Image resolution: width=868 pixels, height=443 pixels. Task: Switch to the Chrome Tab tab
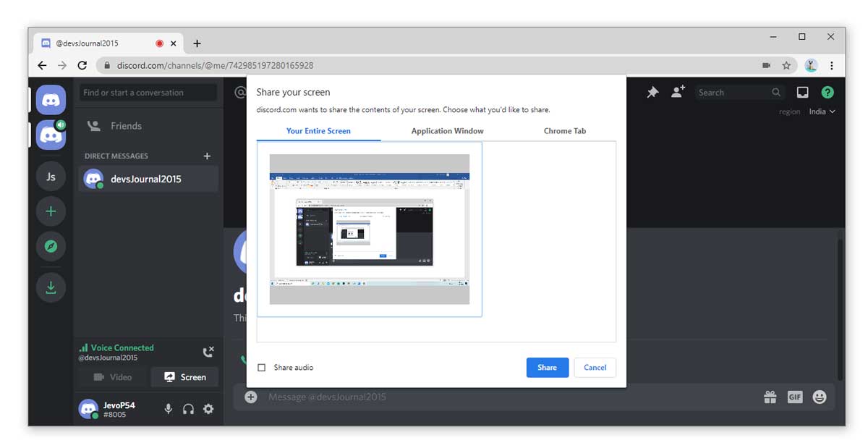pyautogui.click(x=565, y=131)
